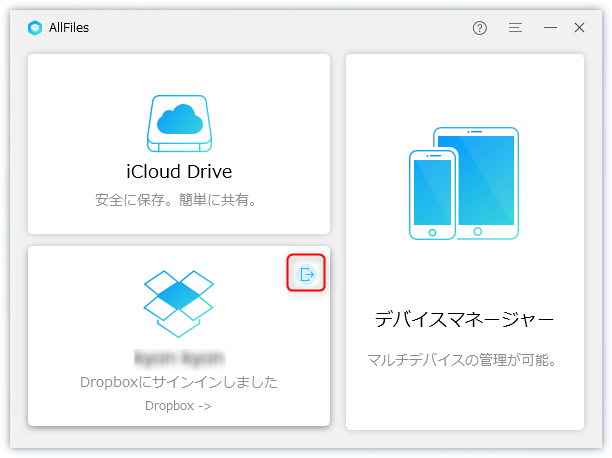Close the AllFiles window
This screenshot has width=612, height=458.
[579, 28]
